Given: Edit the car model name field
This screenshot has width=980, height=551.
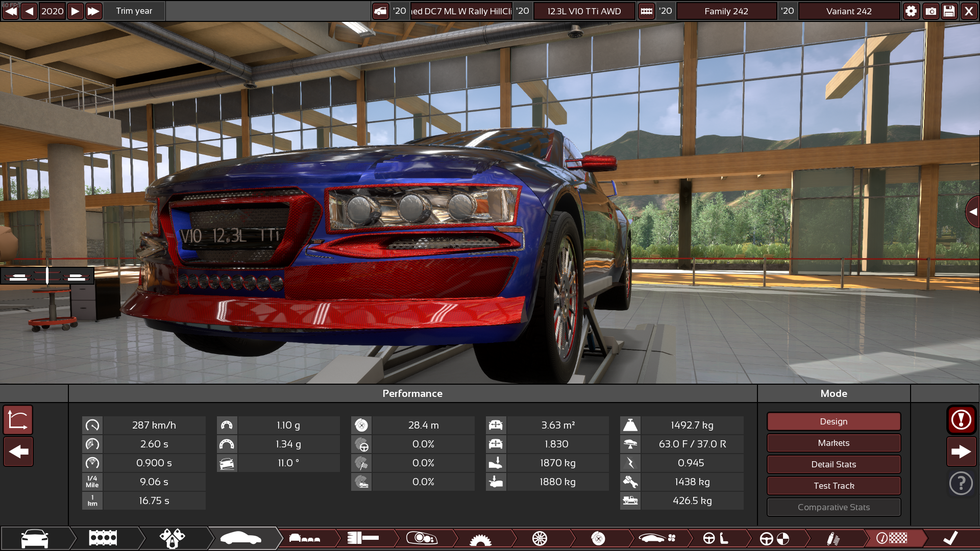Looking at the screenshot, I should point(461,11).
